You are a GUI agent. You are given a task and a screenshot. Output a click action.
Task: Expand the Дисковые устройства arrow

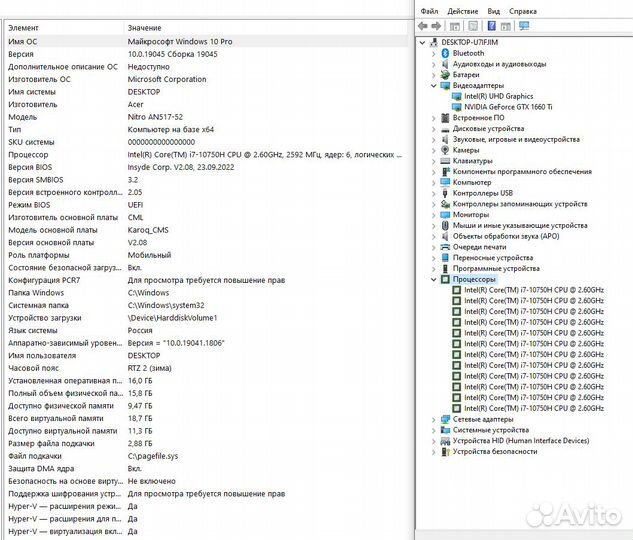(434, 129)
